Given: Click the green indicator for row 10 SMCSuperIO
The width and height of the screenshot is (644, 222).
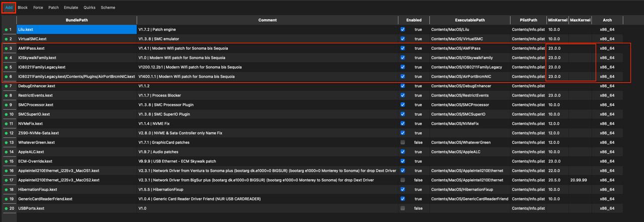Looking at the screenshot, I should pos(7,114).
